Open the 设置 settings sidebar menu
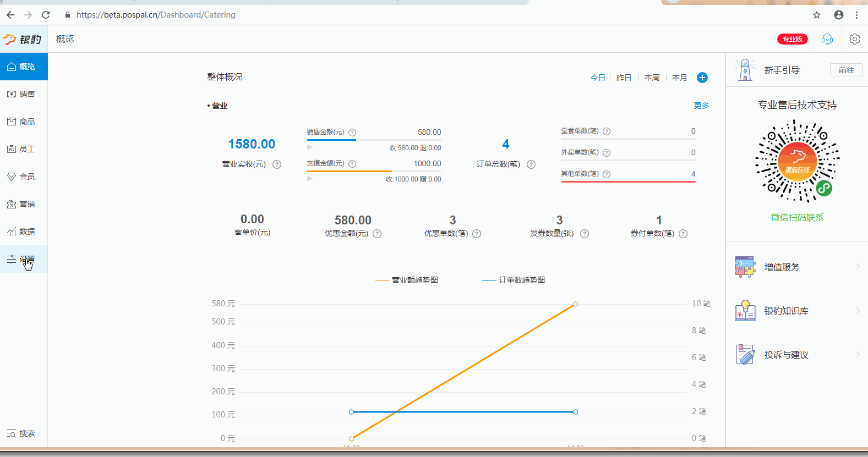This screenshot has width=868, height=457. (x=24, y=259)
